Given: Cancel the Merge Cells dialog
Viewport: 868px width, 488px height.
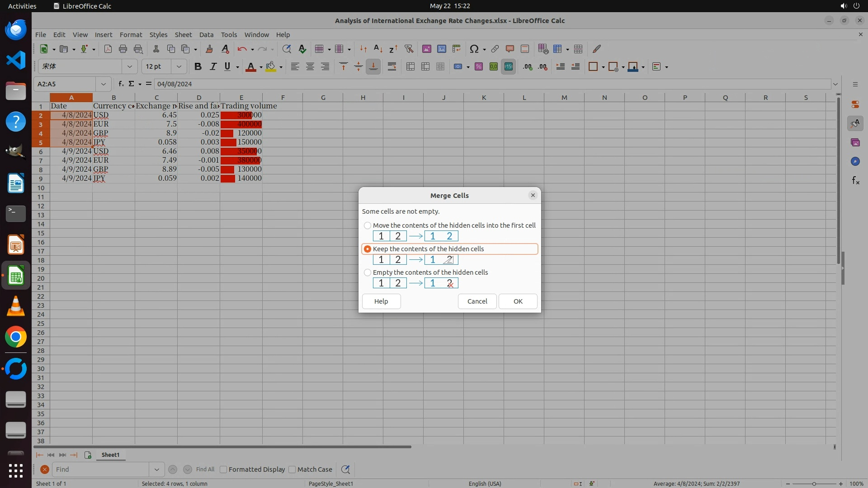Looking at the screenshot, I should [477, 301].
